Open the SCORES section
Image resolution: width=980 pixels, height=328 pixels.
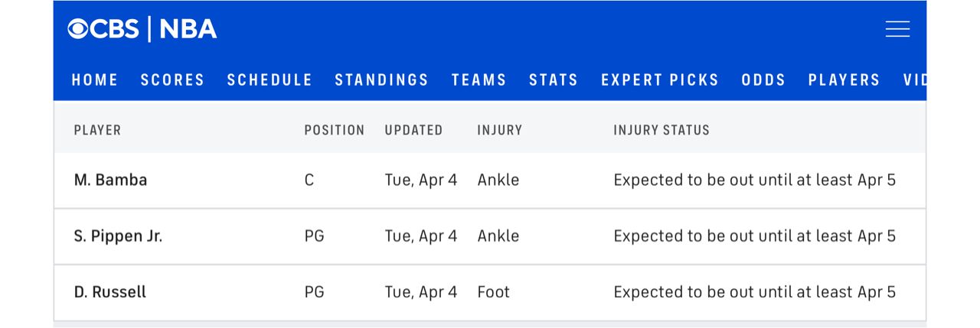tap(173, 80)
